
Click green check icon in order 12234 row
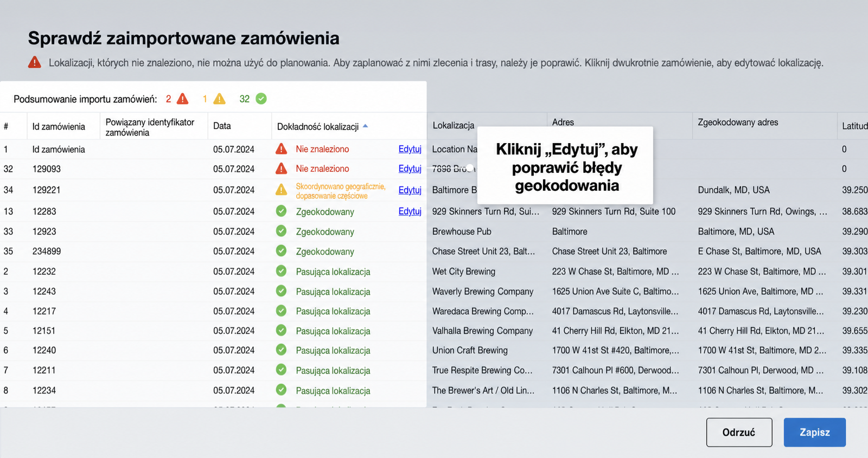click(281, 390)
